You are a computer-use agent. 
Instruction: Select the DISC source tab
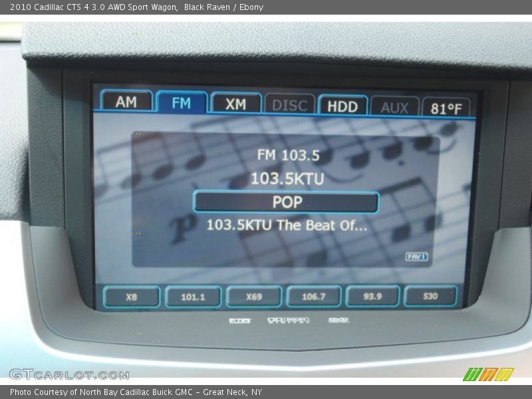pyautogui.click(x=289, y=103)
